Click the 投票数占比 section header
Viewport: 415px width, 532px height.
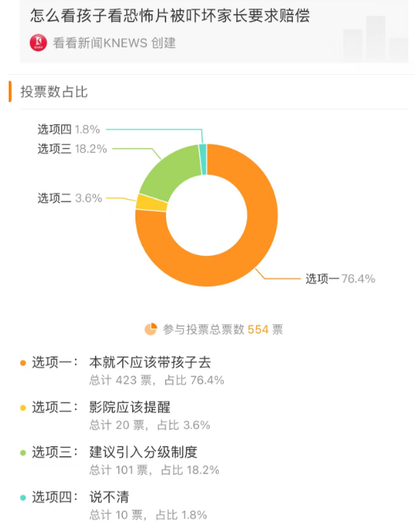coord(54,91)
